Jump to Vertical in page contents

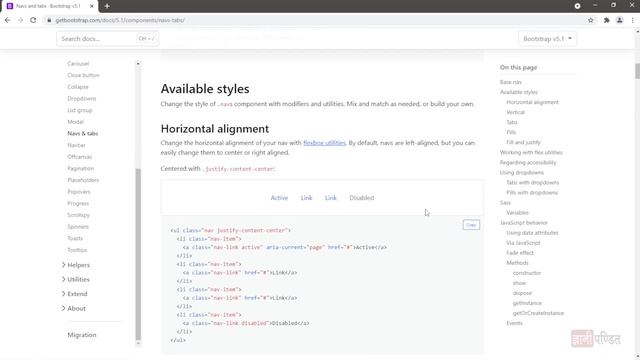pos(516,112)
